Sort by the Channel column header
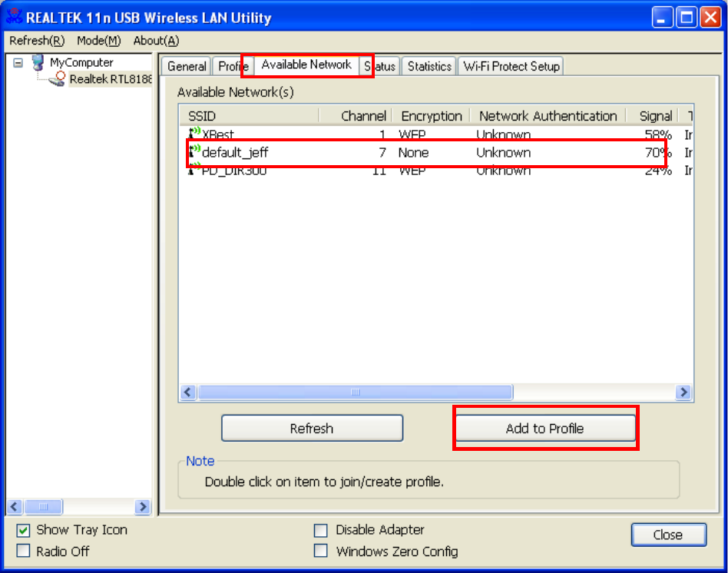The image size is (728, 573). [356, 116]
